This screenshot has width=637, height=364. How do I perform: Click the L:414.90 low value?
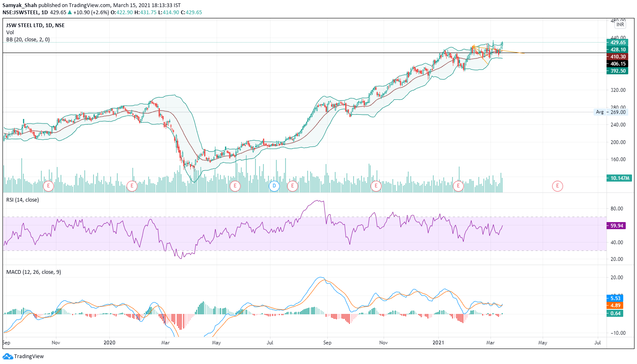coord(169,13)
